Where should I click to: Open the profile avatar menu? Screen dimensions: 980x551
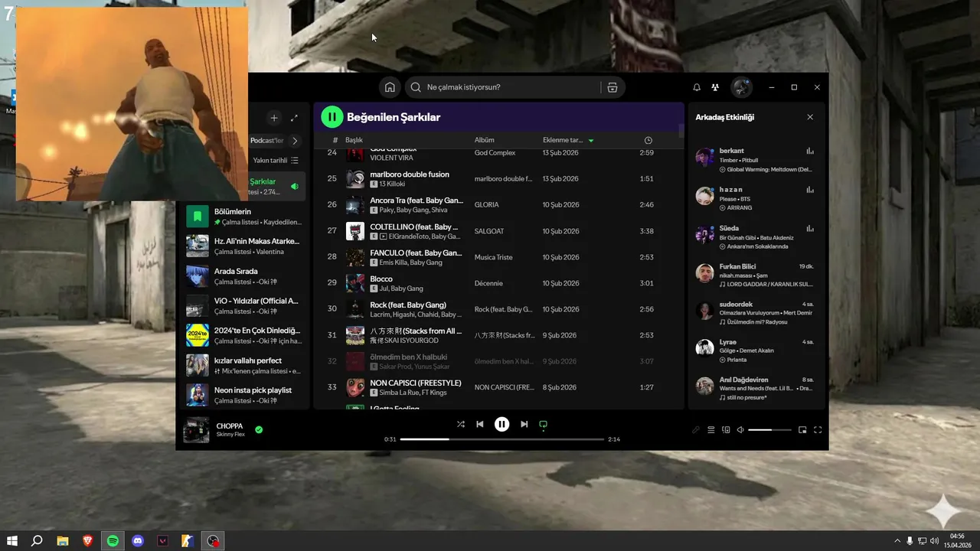(x=741, y=87)
